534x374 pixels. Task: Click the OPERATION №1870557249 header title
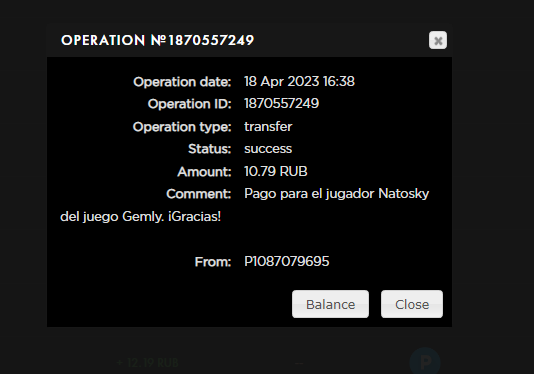(157, 40)
